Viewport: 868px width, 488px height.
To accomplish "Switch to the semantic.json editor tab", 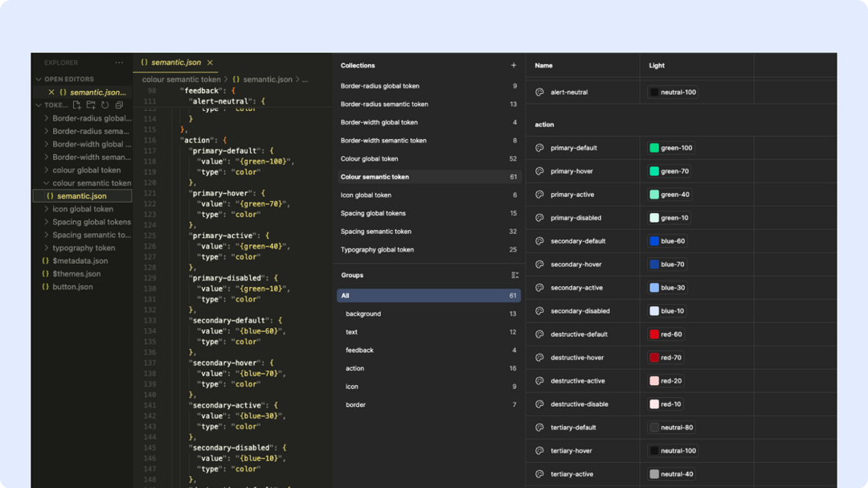I will (175, 63).
